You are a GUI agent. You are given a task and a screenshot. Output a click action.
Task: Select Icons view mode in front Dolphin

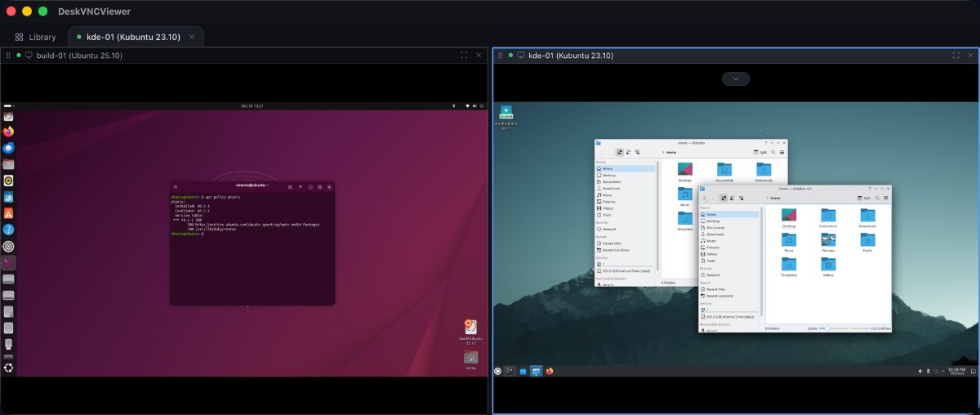pyautogui.click(x=724, y=198)
